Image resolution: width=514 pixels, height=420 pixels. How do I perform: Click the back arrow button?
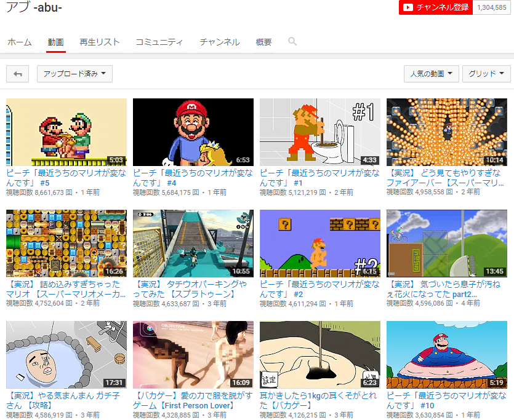point(17,74)
